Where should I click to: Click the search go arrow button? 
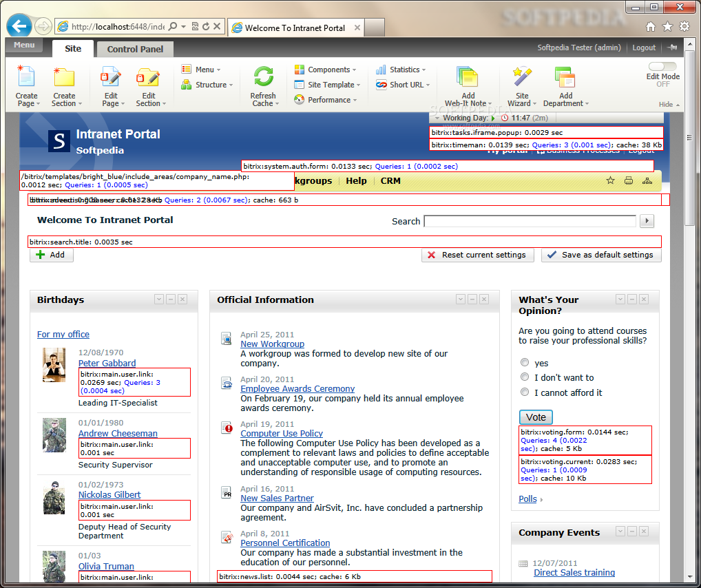tap(647, 221)
